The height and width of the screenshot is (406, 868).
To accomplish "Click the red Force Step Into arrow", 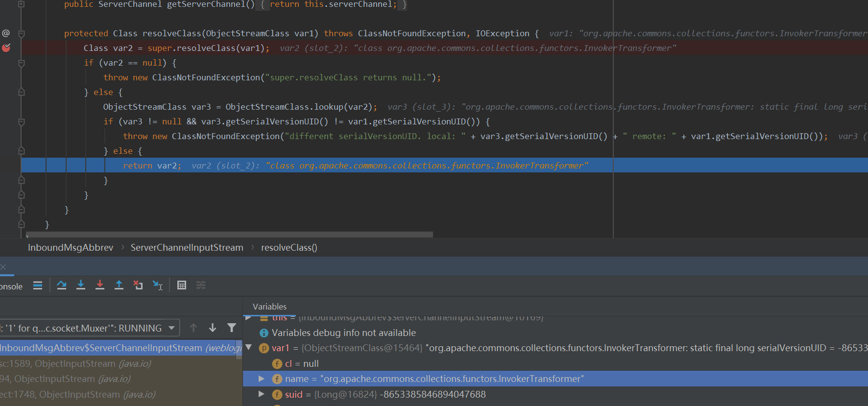I will coord(100,285).
